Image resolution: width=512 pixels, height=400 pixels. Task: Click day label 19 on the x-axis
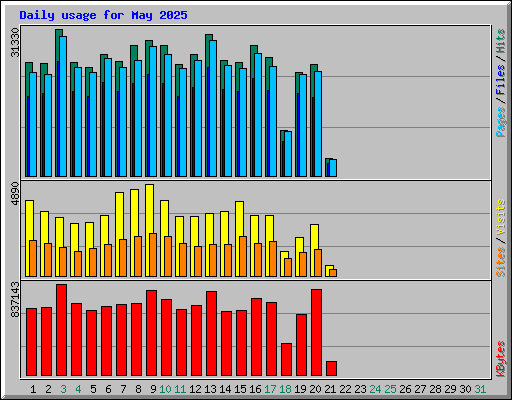pyautogui.click(x=300, y=389)
